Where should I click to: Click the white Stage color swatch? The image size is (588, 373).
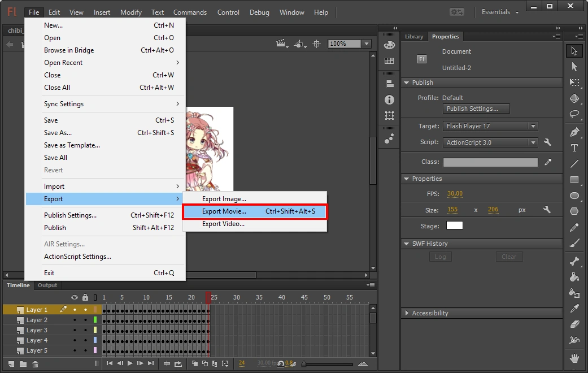454,225
